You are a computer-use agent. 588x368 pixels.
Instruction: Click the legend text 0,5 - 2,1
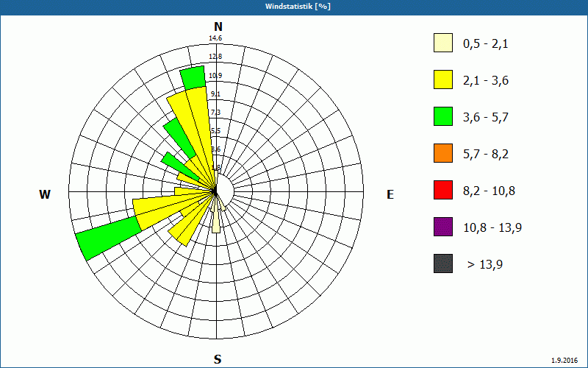[x=486, y=44]
